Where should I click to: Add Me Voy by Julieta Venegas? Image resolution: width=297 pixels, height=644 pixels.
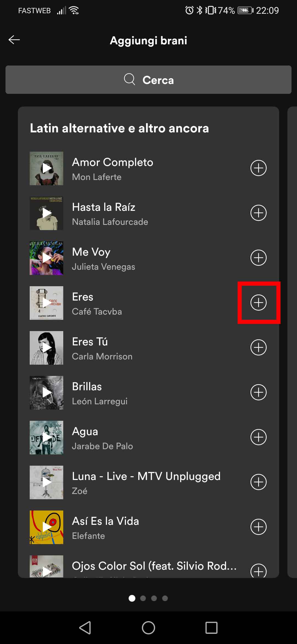pyautogui.click(x=258, y=258)
